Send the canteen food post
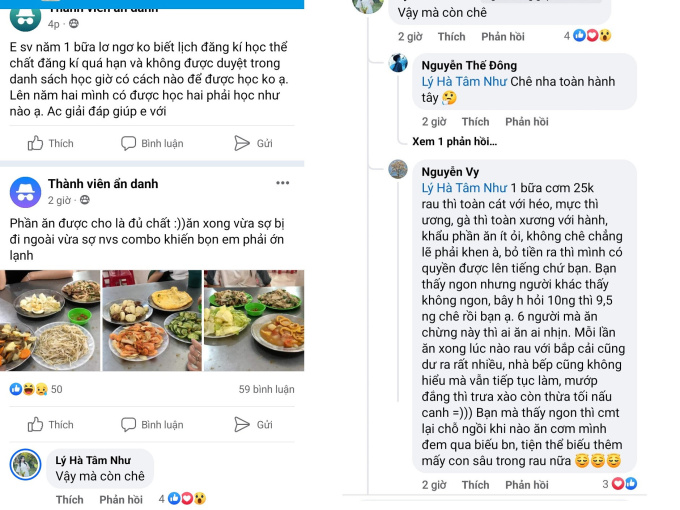The height and width of the screenshot is (510, 680). click(253, 425)
